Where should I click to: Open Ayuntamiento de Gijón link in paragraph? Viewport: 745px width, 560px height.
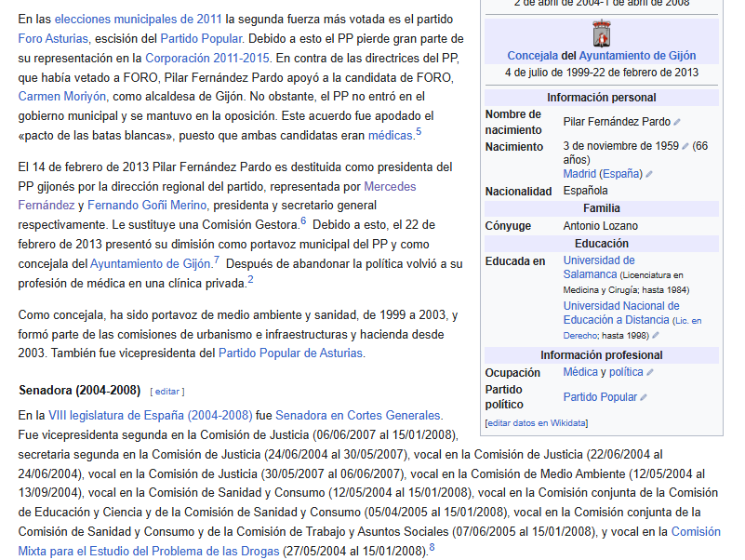pyautogui.click(x=150, y=264)
